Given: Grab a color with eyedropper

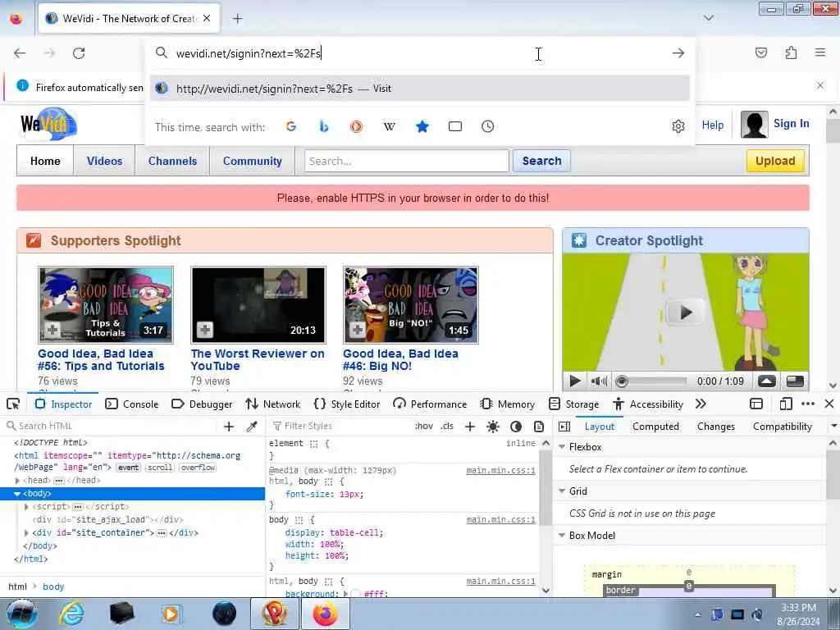Looking at the screenshot, I should click(251, 427).
